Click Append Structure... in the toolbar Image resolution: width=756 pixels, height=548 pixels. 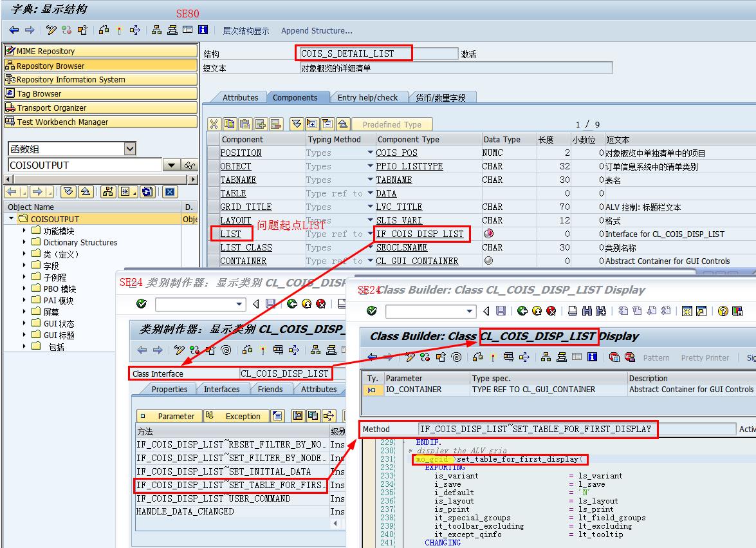click(317, 30)
